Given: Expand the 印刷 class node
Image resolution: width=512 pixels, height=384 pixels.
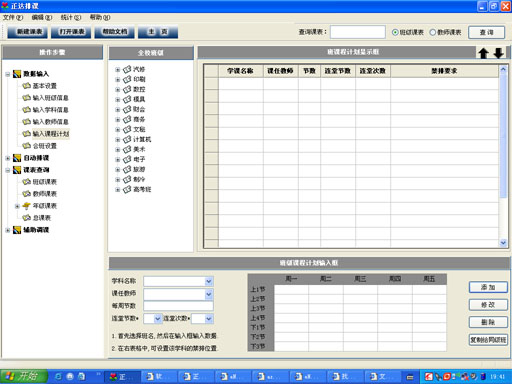Looking at the screenshot, I should pyautogui.click(x=117, y=79).
